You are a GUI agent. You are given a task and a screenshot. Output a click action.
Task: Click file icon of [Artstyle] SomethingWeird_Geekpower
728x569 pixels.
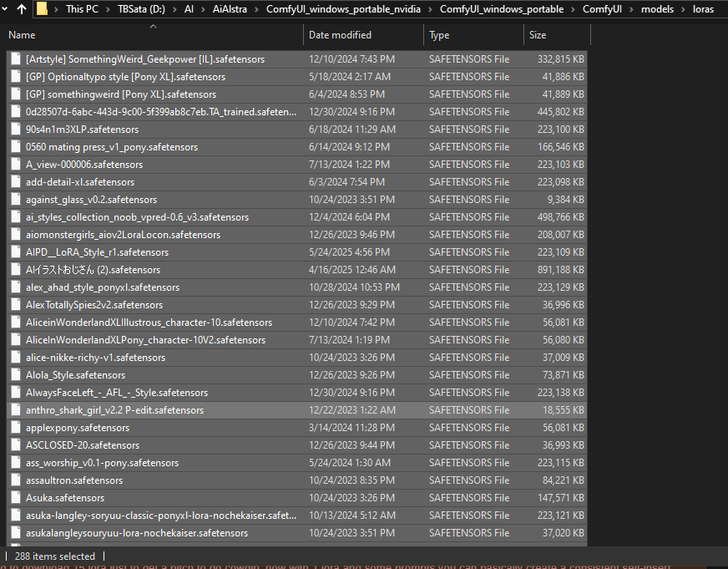click(16, 59)
